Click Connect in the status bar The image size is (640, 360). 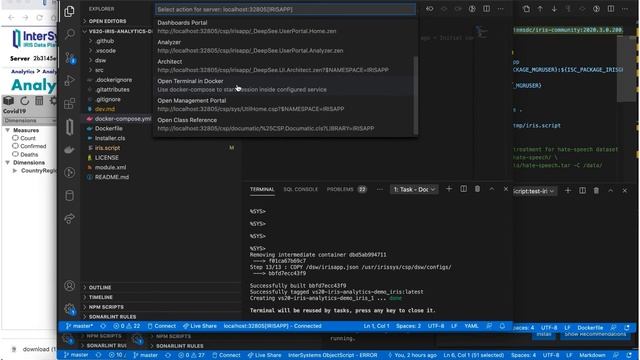(x=162, y=326)
